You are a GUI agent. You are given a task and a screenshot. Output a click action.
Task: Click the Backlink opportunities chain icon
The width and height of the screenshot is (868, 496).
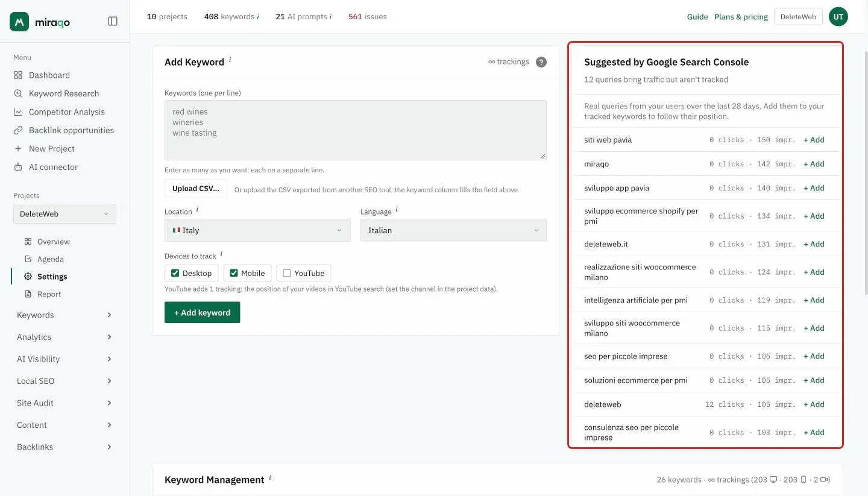click(18, 130)
